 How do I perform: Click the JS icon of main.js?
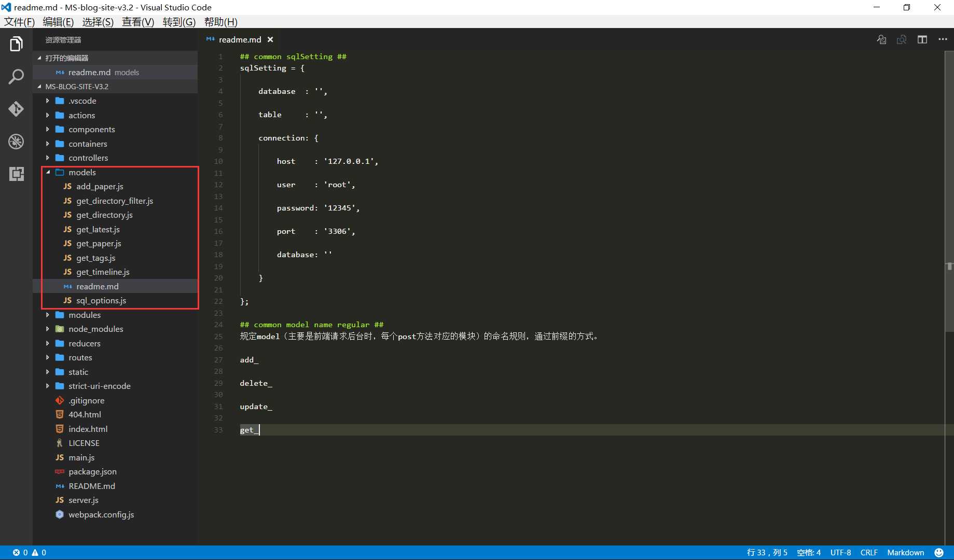[x=60, y=457]
